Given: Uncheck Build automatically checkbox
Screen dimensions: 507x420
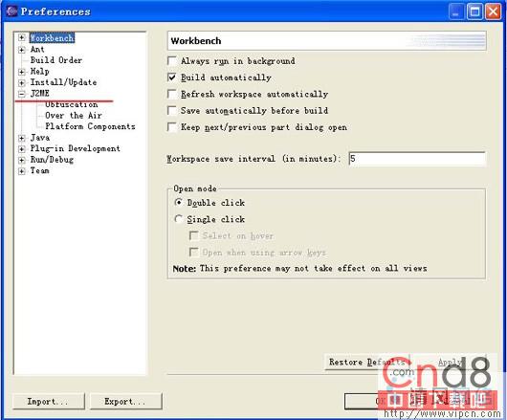Looking at the screenshot, I should click(x=172, y=77).
